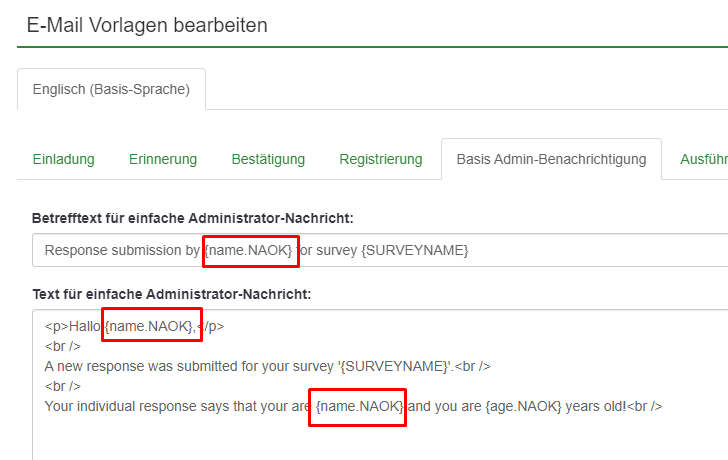Switch to the Registrierung tab
The image size is (728, 460).
(x=381, y=159)
